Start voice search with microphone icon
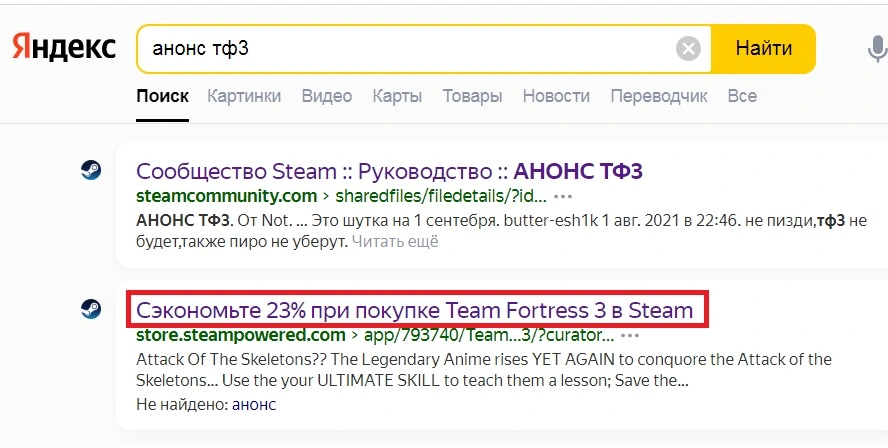Screen dimensions: 888x448 877,49
